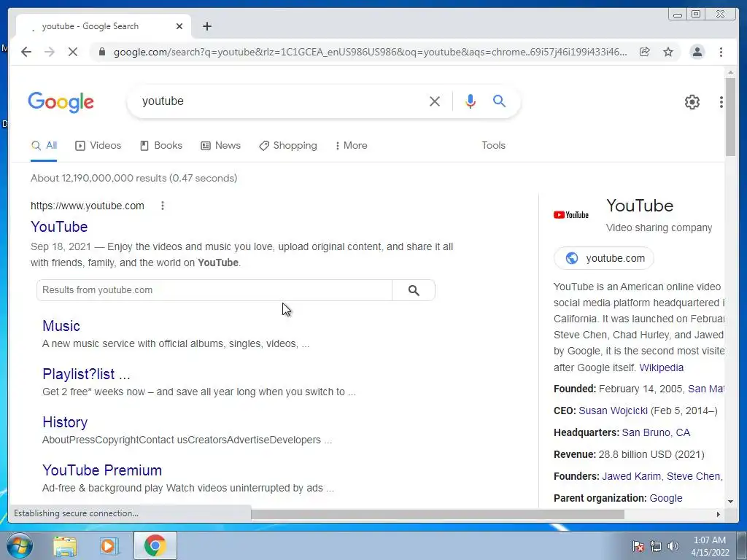The height and width of the screenshot is (560, 747).
Task: Bookmark this page with the star icon
Action: (x=668, y=52)
